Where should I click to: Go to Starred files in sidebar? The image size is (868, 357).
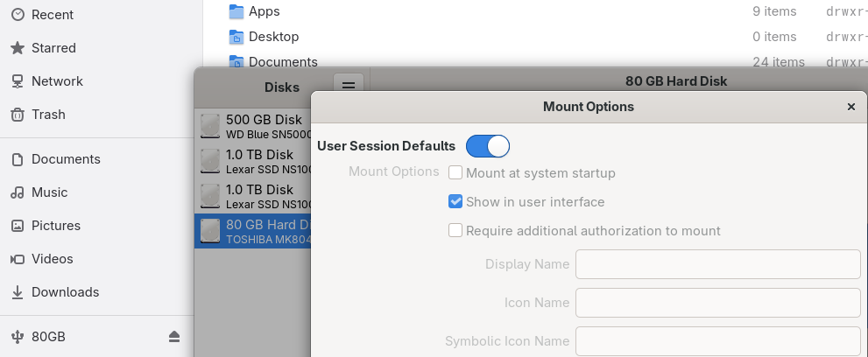click(53, 48)
